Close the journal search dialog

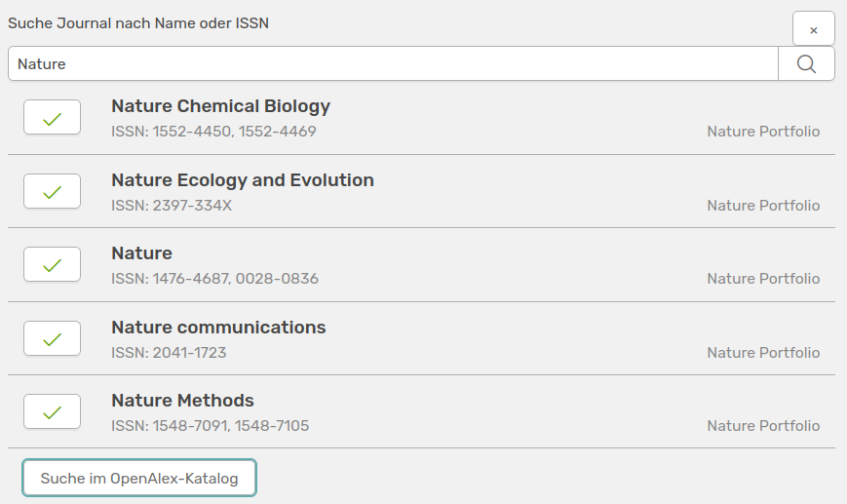(813, 29)
